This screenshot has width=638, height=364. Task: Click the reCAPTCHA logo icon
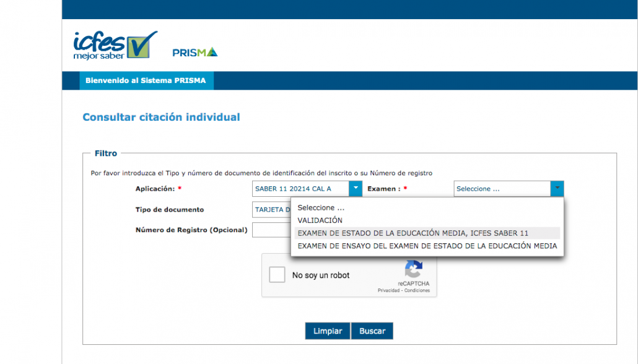point(413,270)
